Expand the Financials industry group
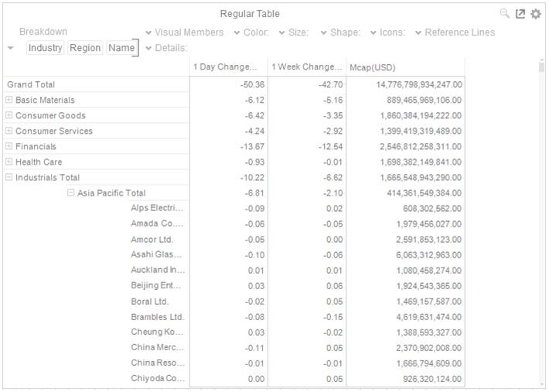 pos(9,146)
